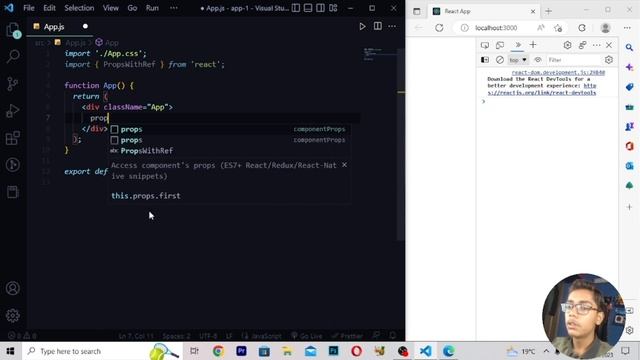Open the 'top' JavaScript context dropdown
This screenshot has height=360, width=640.
(518, 60)
